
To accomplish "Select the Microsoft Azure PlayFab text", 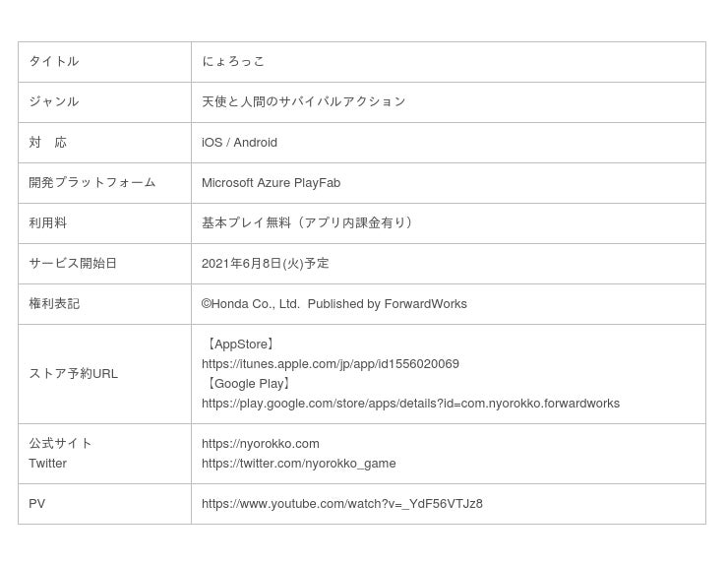I will point(271,183).
